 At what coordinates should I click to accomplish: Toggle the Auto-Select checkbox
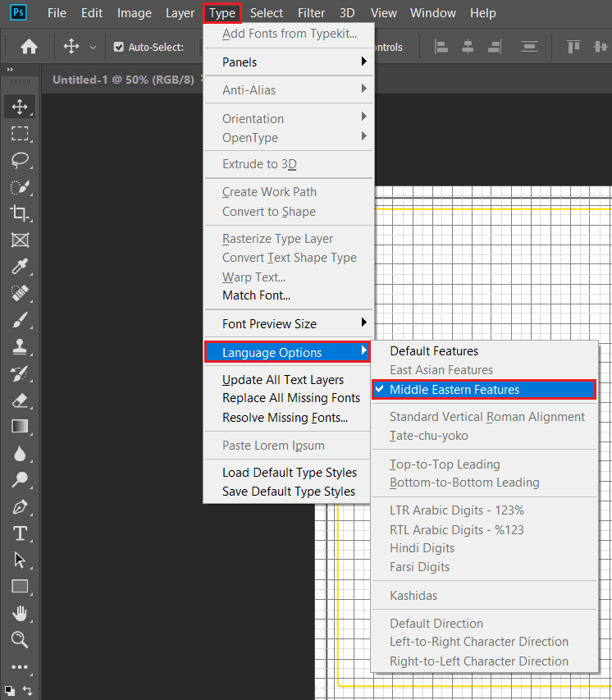pos(119,48)
